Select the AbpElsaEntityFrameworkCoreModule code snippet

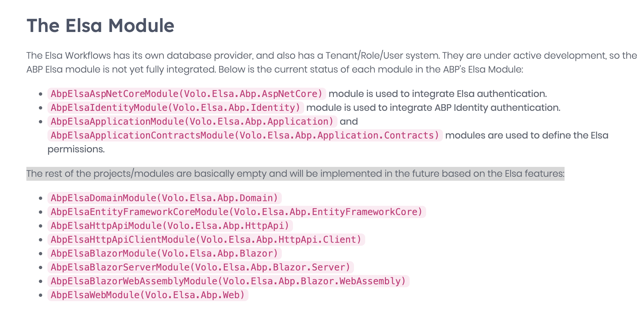236,212
